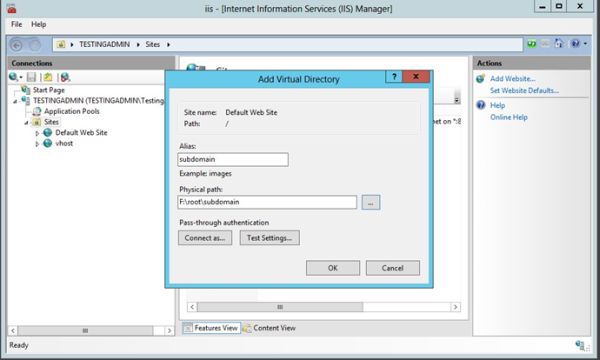Click the Connections pane scroll left arrow

coord(13,331)
